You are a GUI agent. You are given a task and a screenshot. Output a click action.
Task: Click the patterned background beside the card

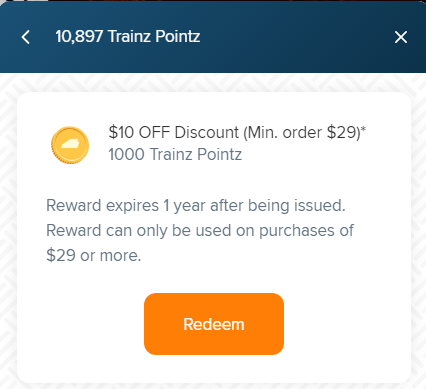coord(8,233)
